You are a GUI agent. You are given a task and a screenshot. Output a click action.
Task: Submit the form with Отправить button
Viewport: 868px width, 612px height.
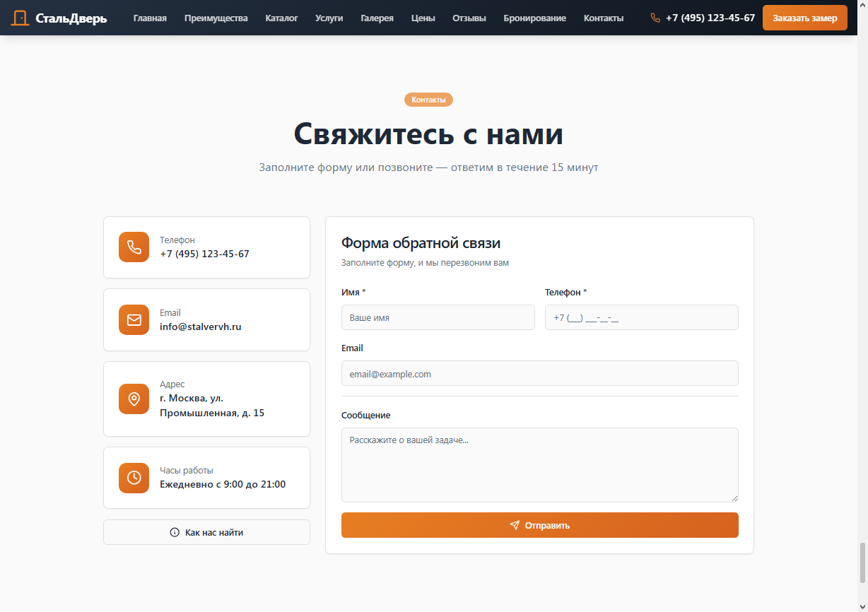click(539, 525)
